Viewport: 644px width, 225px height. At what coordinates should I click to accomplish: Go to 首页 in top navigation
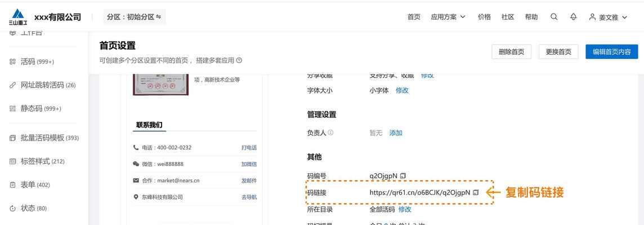414,17
